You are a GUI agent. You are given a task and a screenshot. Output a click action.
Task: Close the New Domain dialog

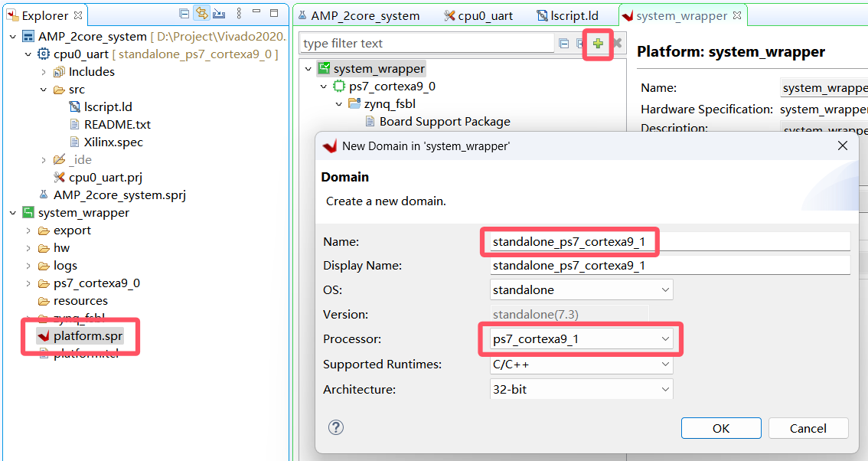[x=843, y=145]
